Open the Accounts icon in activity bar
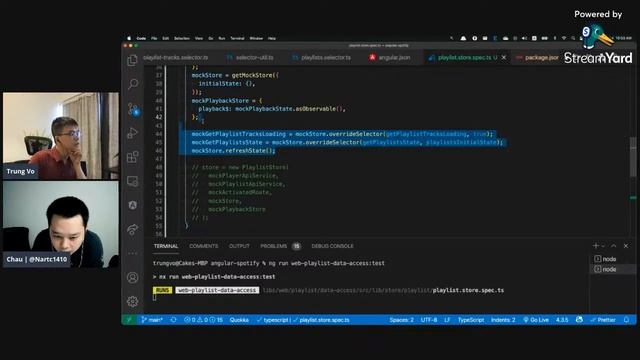Image resolution: width=640 pixels, height=360 pixels. (x=132, y=278)
